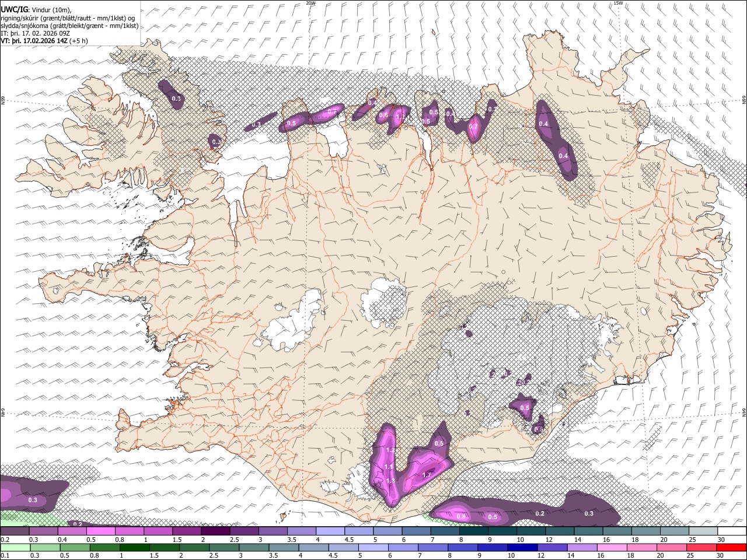The image size is (747, 560).
Task: Click the rain legend swatch between 2.5 and 3
Action: [224, 547]
